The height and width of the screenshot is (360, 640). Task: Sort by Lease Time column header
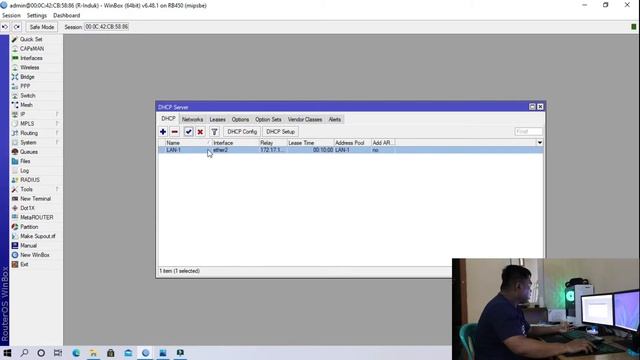click(x=311, y=143)
